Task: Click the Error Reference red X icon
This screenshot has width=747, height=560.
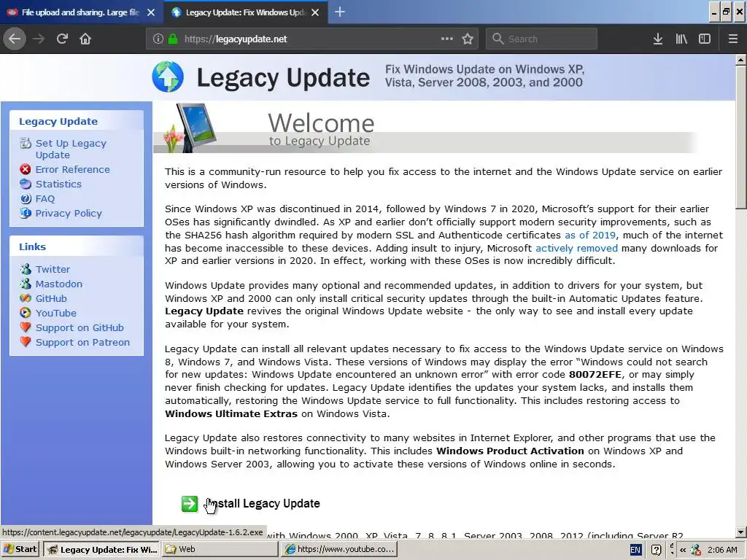Action: [x=26, y=169]
